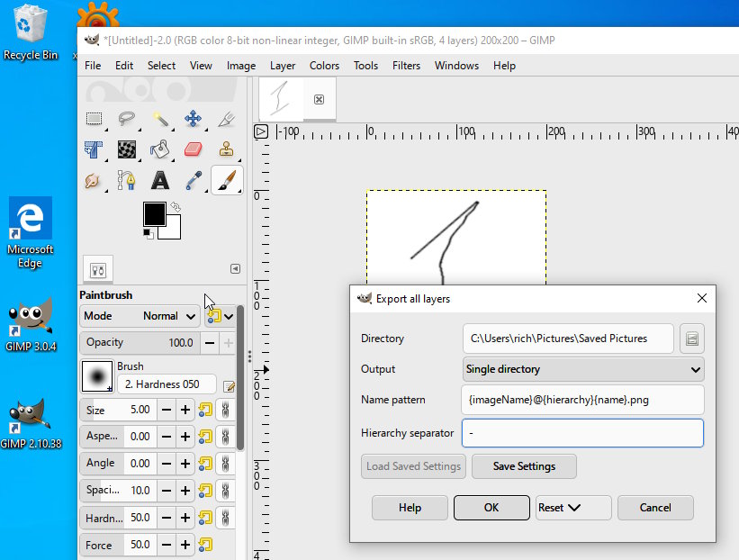
Task: Open the Filters menu
Action: [406, 66]
